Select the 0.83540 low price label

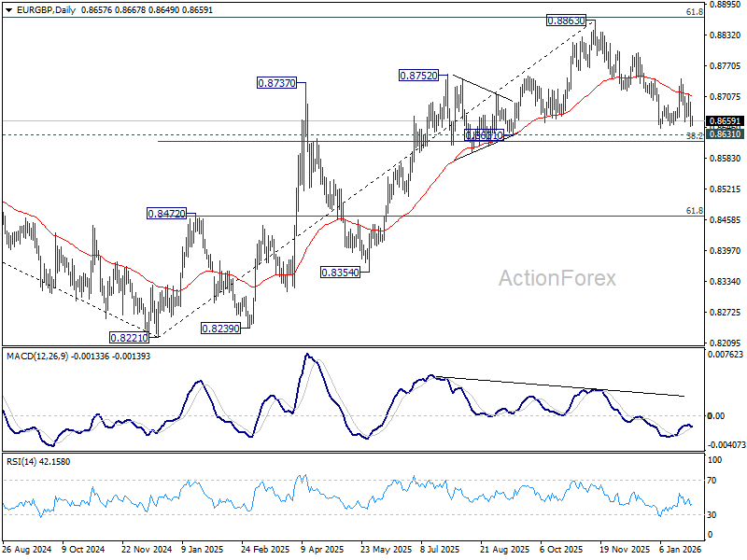(x=340, y=273)
